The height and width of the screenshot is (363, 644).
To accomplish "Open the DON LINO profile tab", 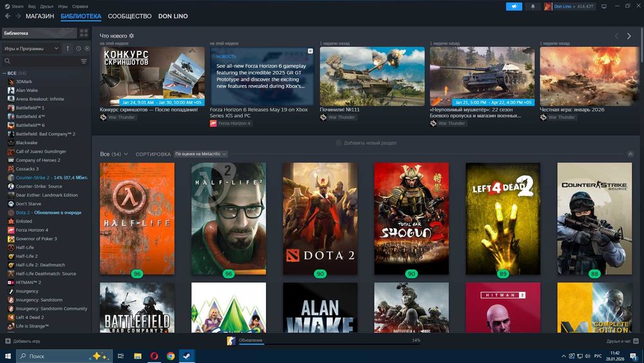I will tap(173, 16).
